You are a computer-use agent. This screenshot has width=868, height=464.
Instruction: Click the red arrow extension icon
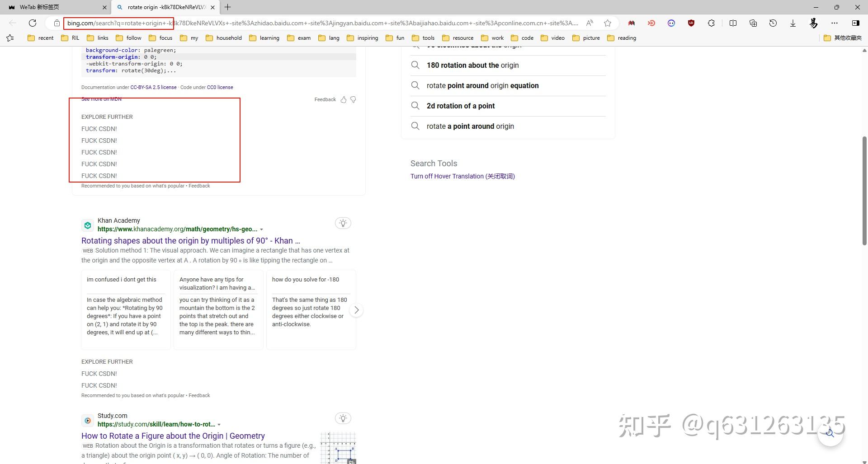651,23
